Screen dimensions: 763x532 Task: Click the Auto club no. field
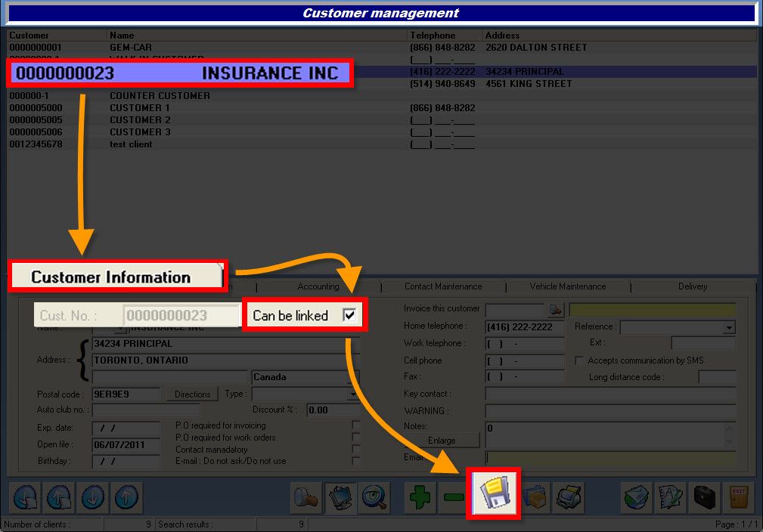146,410
